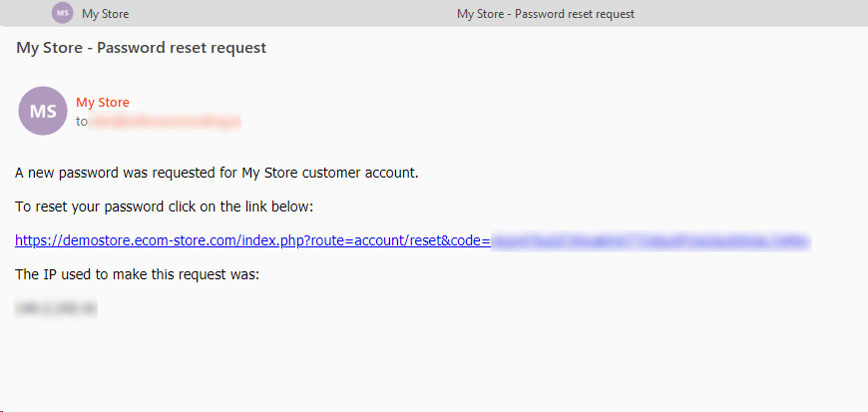Click the blurred reset code portion of link
Screen dimensions: 868x412
tap(651, 240)
